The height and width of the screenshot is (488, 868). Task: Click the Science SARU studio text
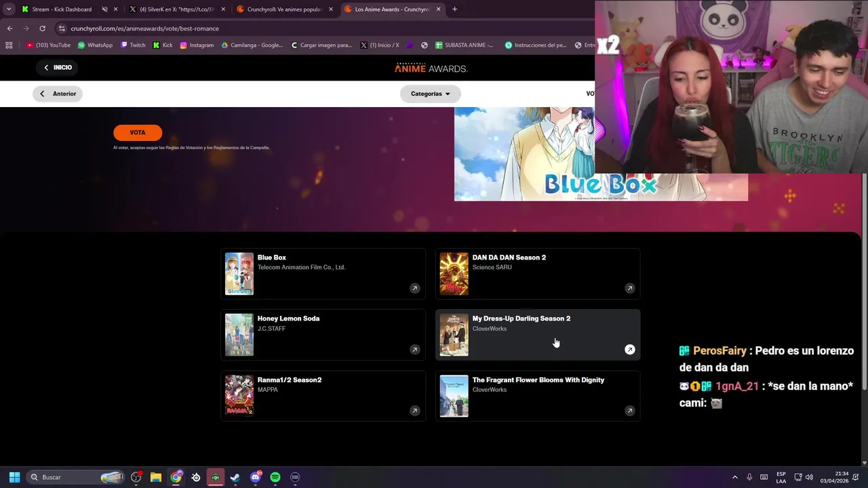click(492, 268)
